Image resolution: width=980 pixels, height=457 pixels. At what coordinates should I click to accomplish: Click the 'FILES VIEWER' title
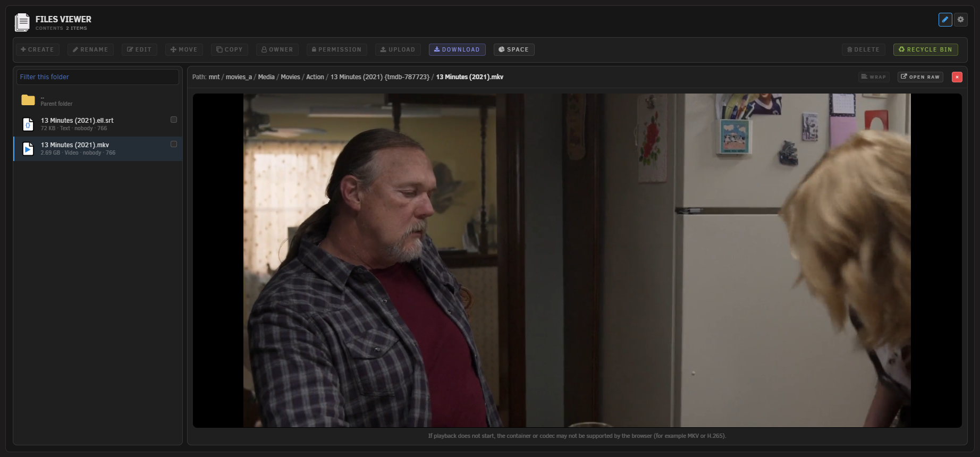pyautogui.click(x=63, y=19)
